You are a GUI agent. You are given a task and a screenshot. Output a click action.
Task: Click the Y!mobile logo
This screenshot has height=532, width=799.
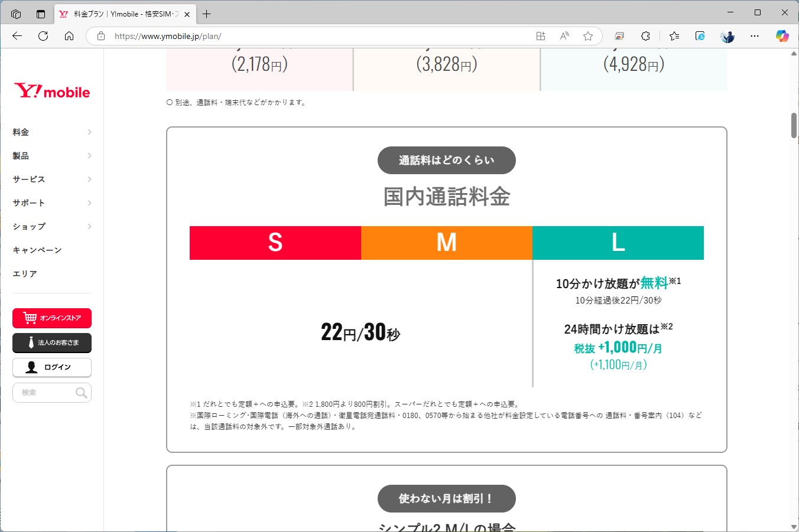coord(51,90)
